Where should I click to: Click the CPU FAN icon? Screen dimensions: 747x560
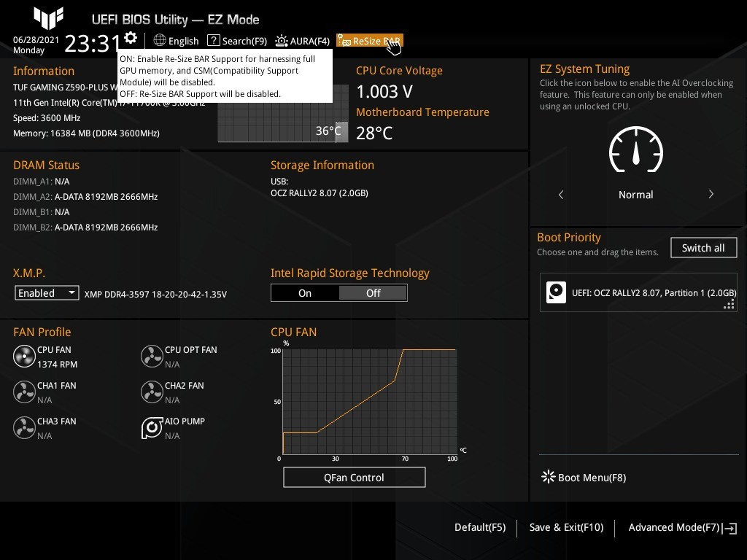click(x=24, y=356)
